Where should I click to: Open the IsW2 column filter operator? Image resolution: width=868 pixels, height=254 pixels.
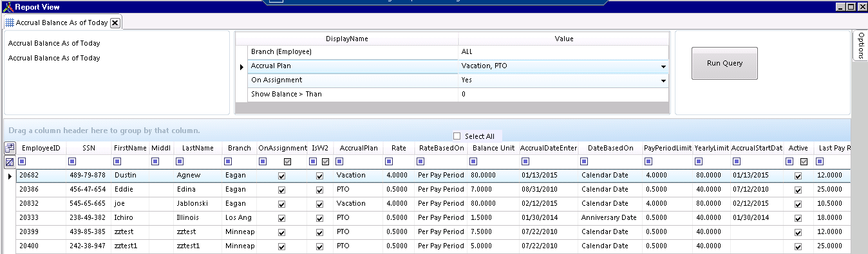coord(312,162)
